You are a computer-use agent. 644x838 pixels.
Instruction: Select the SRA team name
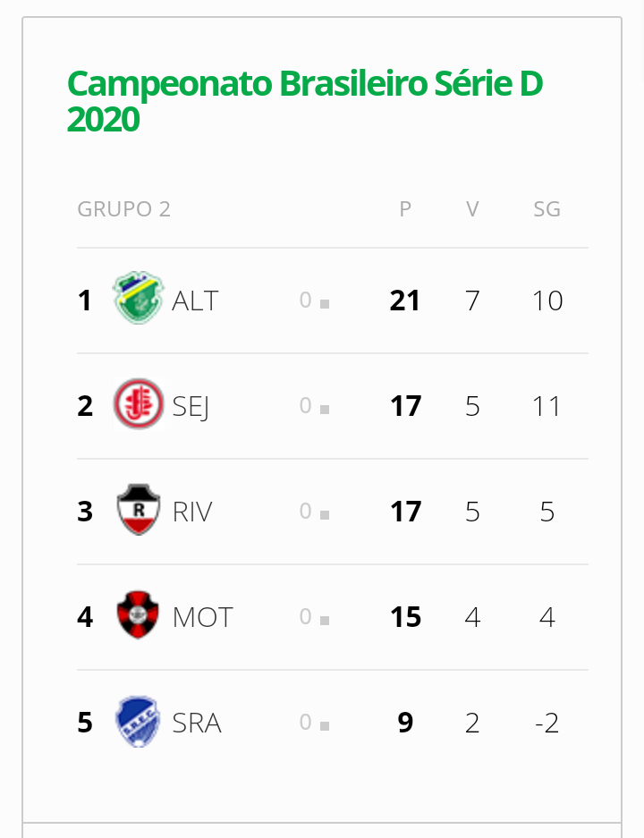pos(197,723)
